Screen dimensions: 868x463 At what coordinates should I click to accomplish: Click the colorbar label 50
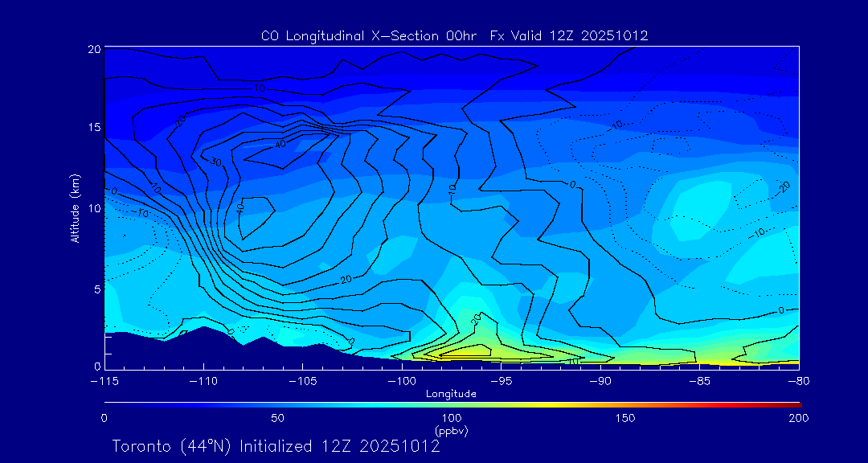[x=277, y=418]
